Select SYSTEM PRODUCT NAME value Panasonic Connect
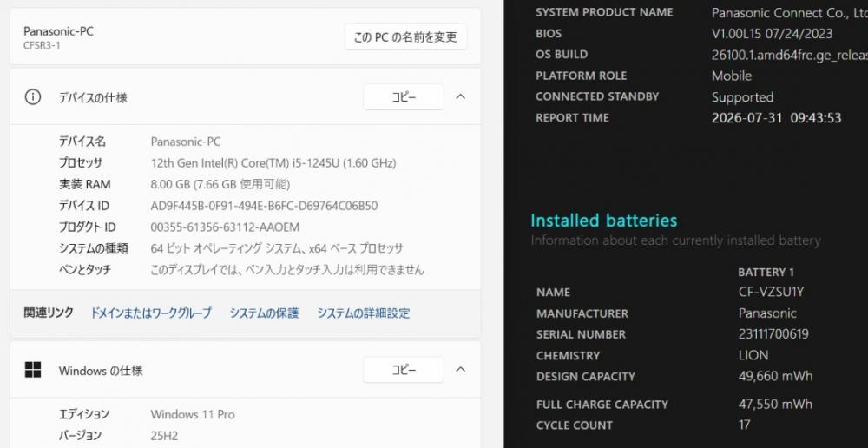The height and width of the screenshot is (448, 868). coord(789,12)
